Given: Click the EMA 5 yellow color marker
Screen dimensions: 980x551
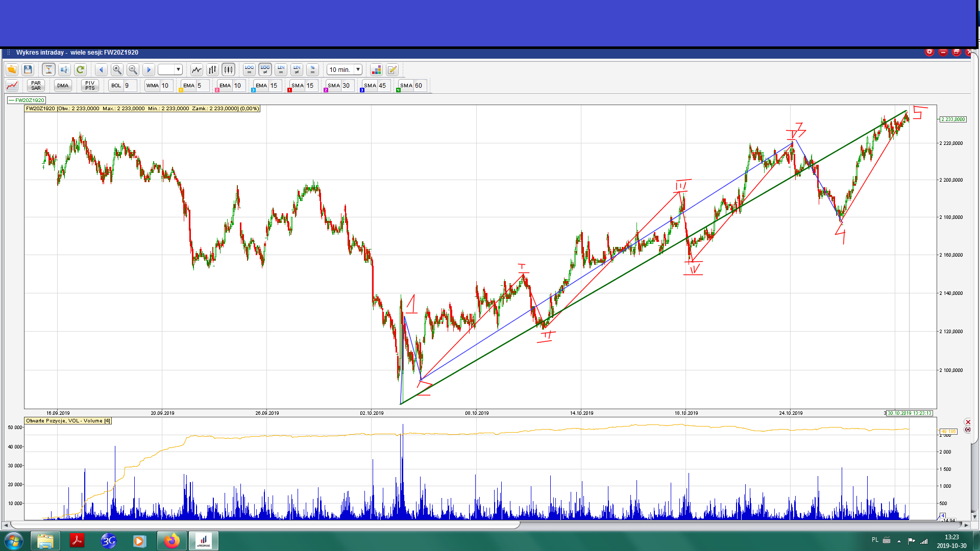Looking at the screenshot, I should [181, 90].
